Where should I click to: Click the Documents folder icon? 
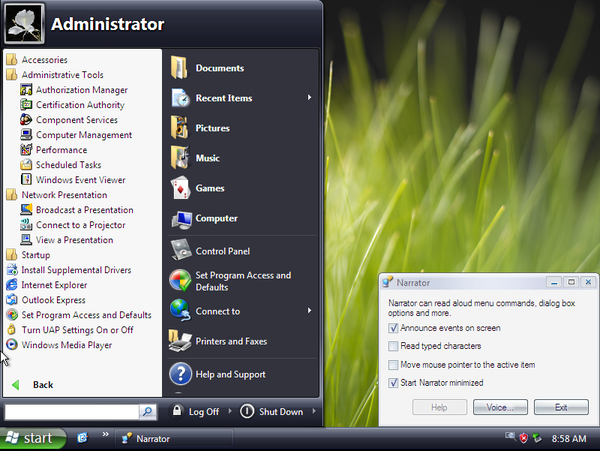[179, 68]
